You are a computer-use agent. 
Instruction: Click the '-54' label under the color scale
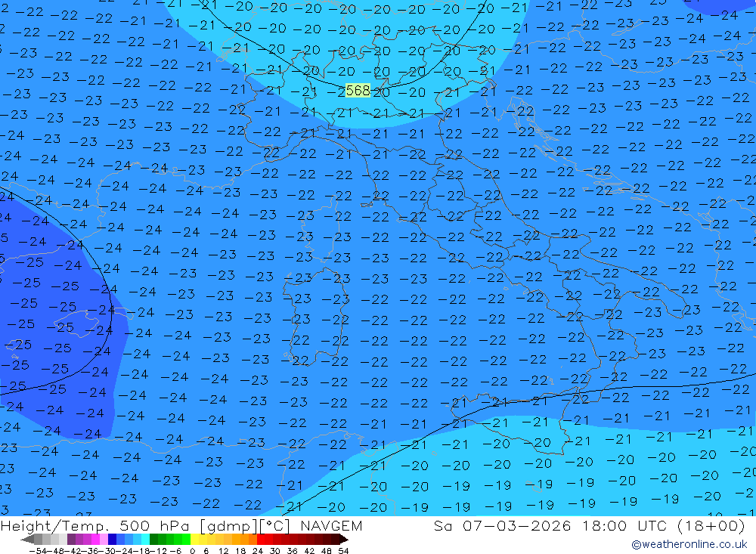pos(38,551)
